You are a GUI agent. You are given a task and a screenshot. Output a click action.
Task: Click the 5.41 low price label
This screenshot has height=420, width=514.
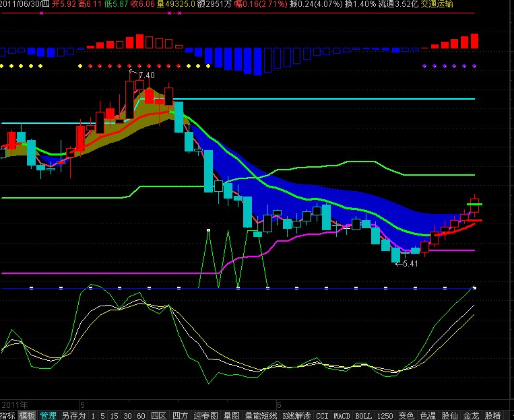(x=410, y=264)
